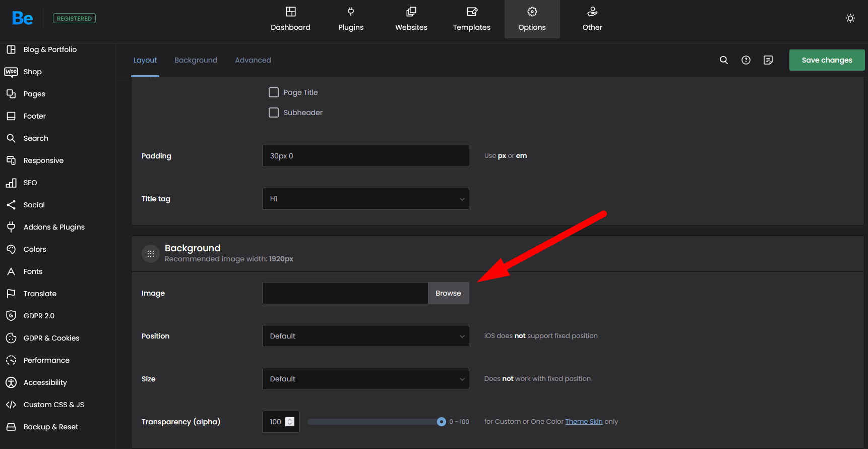The width and height of the screenshot is (868, 449).
Task: Click the Save changes button
Action: pos(827,60)
